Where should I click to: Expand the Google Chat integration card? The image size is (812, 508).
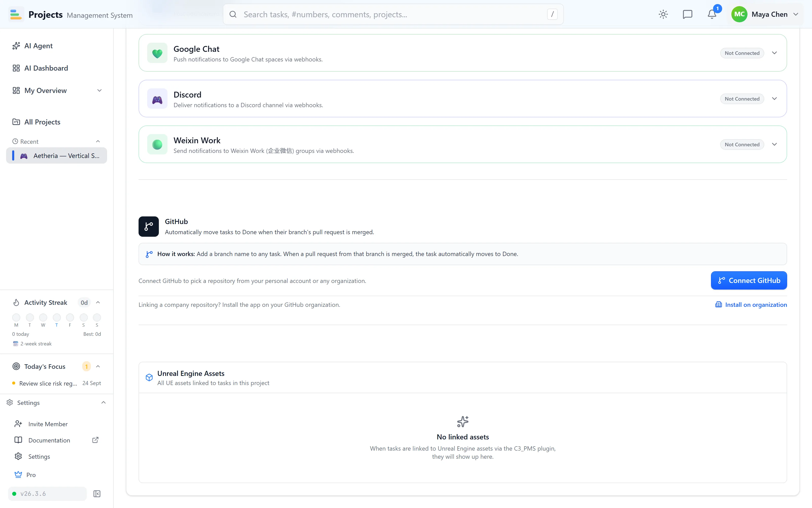pyautogui.click(x=774, y=53)
